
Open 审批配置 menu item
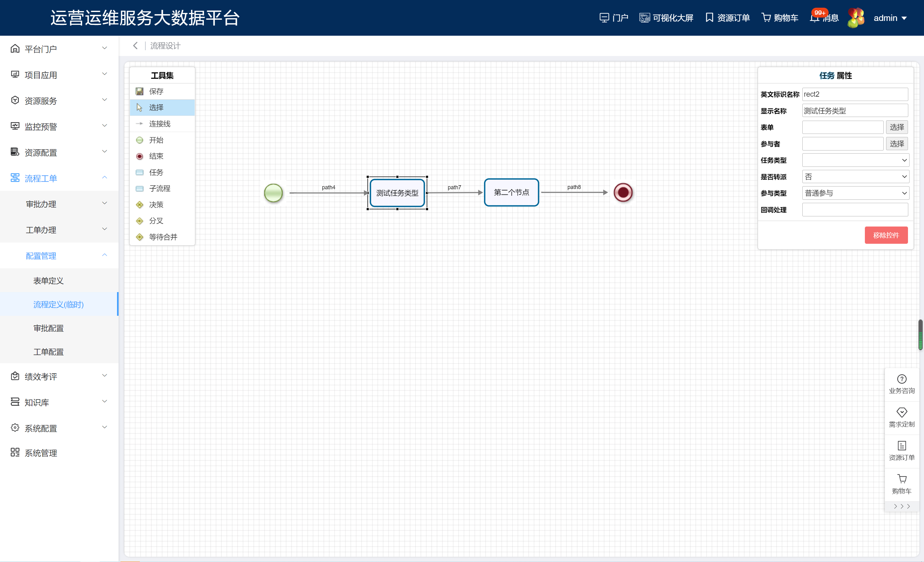tap(48, 328)
